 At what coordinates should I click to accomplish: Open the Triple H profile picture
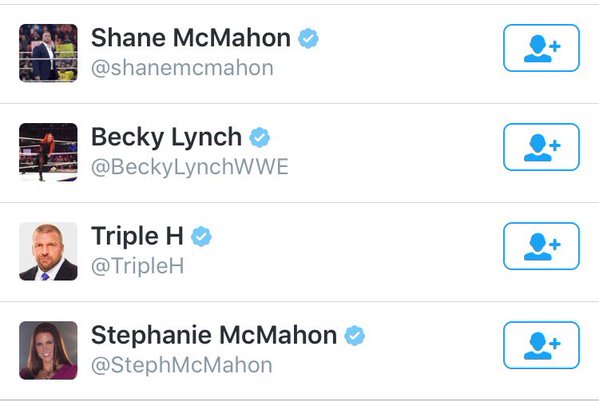point(48,251)
